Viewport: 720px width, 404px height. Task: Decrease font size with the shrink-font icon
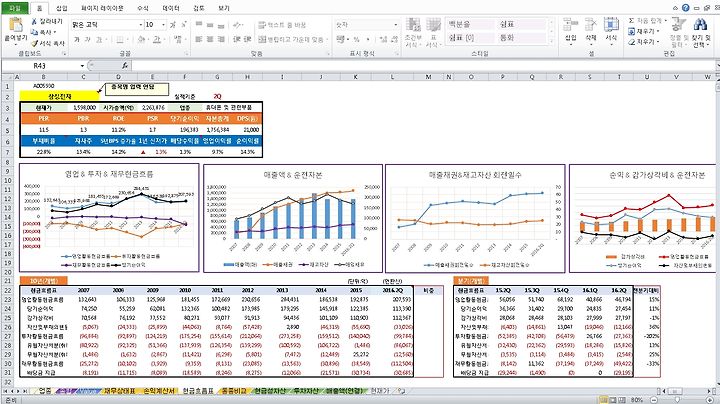(x=183, y=25)
